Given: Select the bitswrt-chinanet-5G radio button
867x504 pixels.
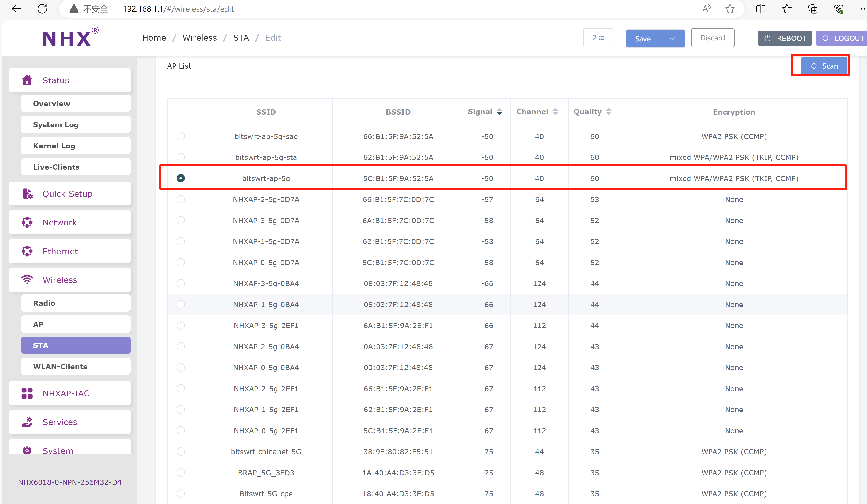Looking at the screenshot, I should [x=181, y=451].
